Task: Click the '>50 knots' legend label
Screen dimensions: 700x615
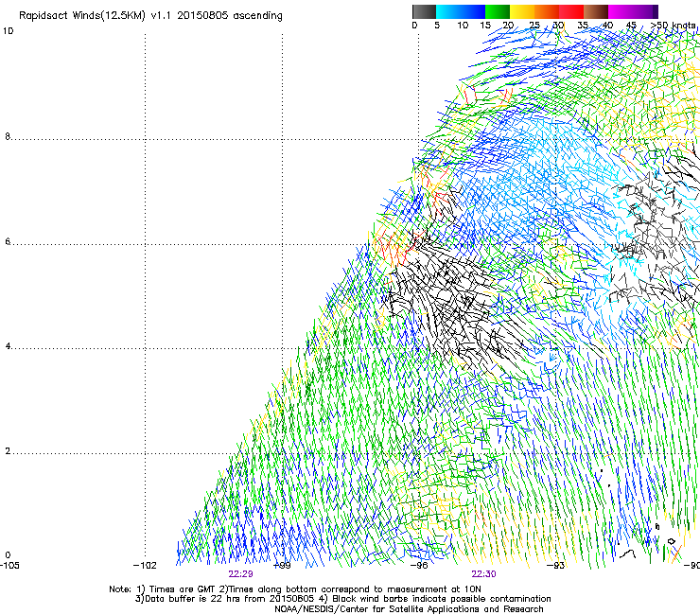Action: coord(673,26)
